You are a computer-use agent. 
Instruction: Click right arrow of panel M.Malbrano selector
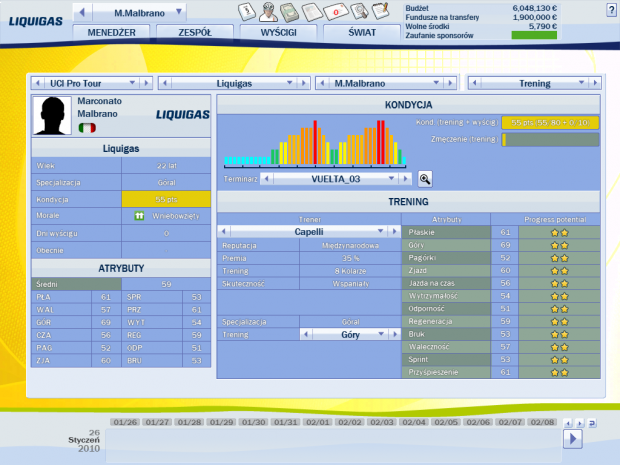point(450,83)
